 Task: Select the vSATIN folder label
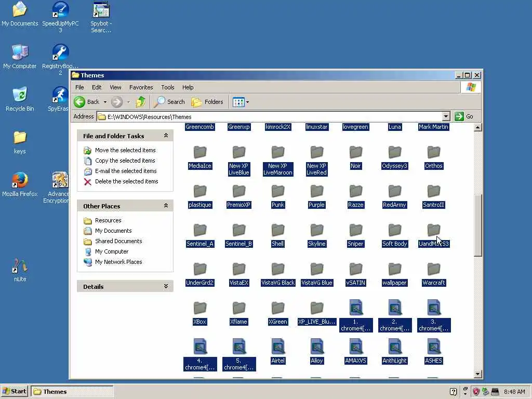click(x=355, y=283)
